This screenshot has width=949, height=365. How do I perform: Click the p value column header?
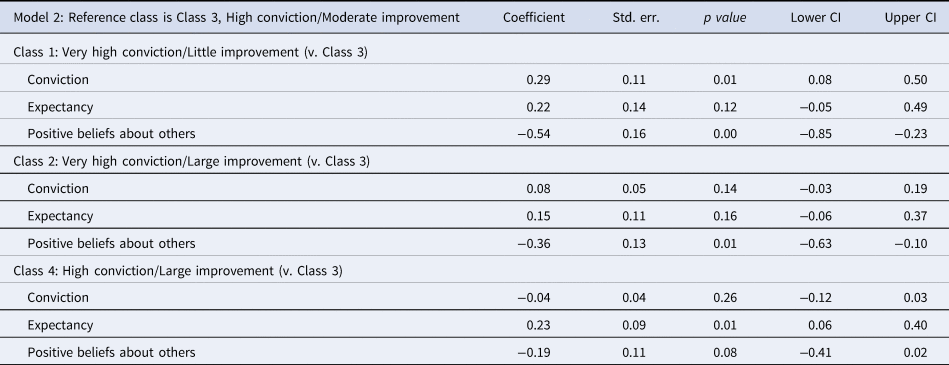[x=724, y=18]
